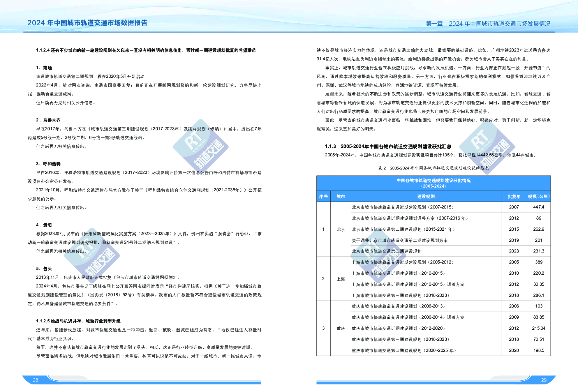Click table caption '表 2 2005-2024 年中国各城市轨道交通规划建设获批总表'

coord(433,168)
